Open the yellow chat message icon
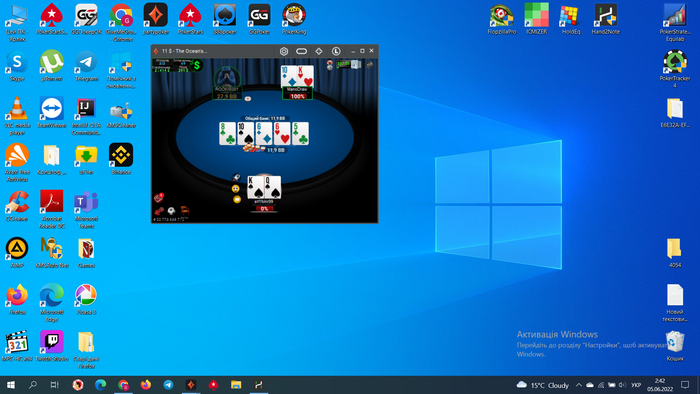 237,199
